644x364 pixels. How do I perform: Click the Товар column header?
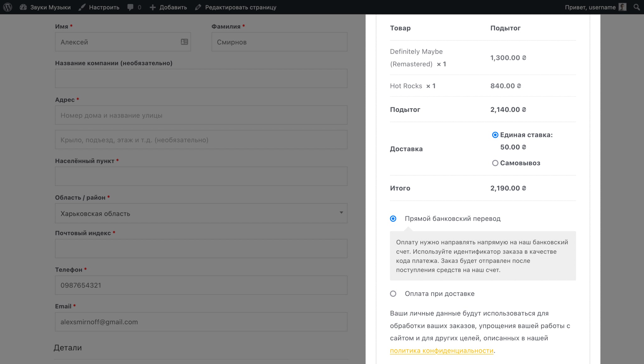400,28
